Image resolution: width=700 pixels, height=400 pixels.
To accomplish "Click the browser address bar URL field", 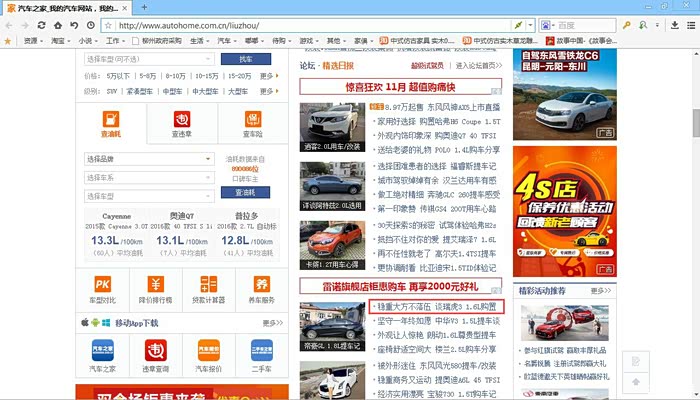I will (x=300, y=24).
